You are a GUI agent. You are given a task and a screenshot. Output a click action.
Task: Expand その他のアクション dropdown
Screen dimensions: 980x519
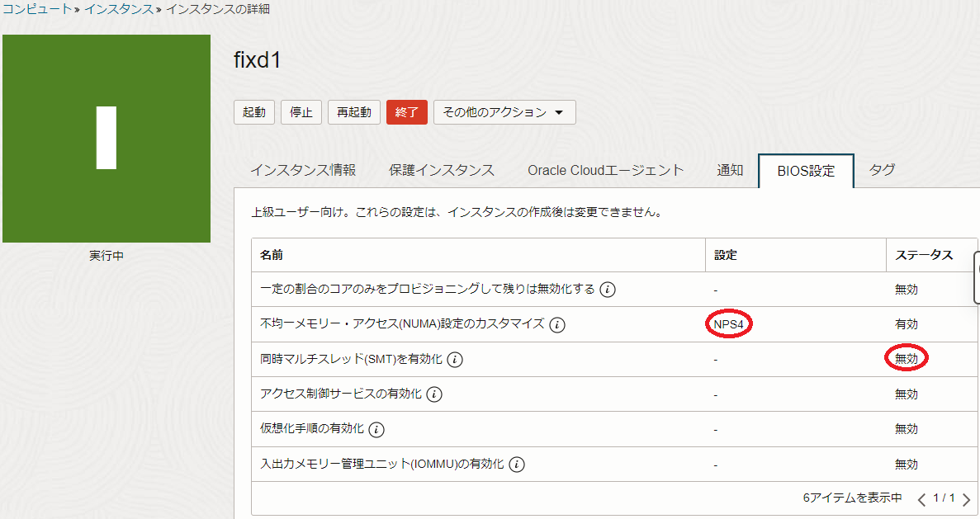[504, 112]
